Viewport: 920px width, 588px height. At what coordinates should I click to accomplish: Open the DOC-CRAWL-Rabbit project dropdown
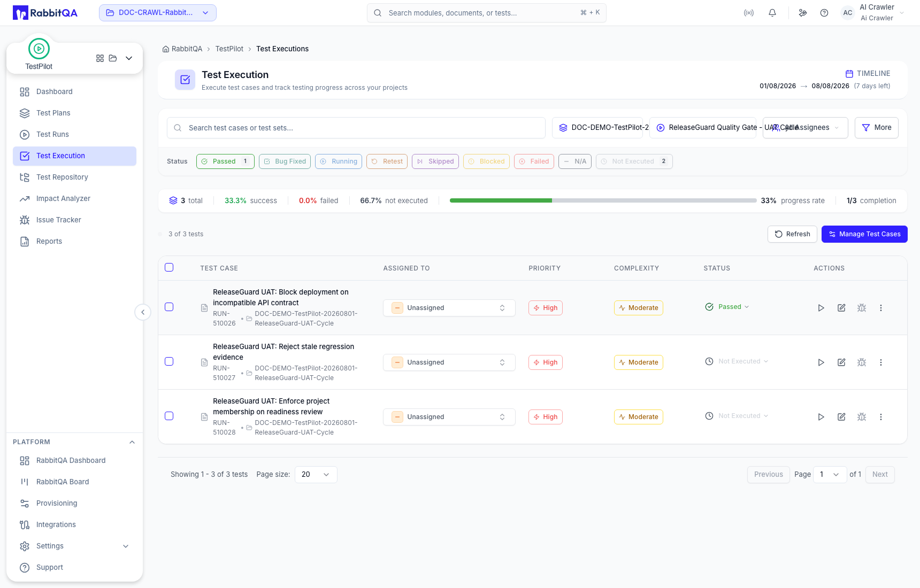tap(158, 13)
